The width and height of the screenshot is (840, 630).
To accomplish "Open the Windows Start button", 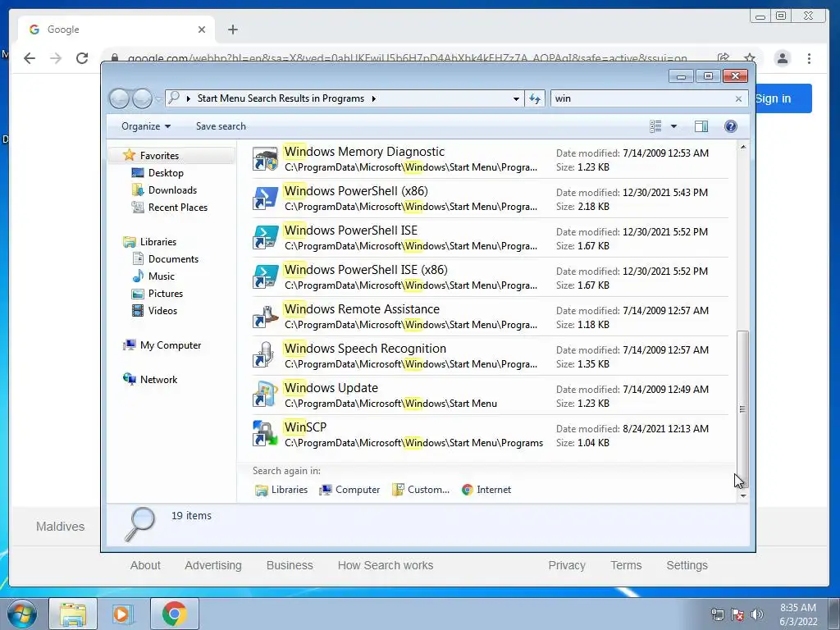I will click(21, 614).
